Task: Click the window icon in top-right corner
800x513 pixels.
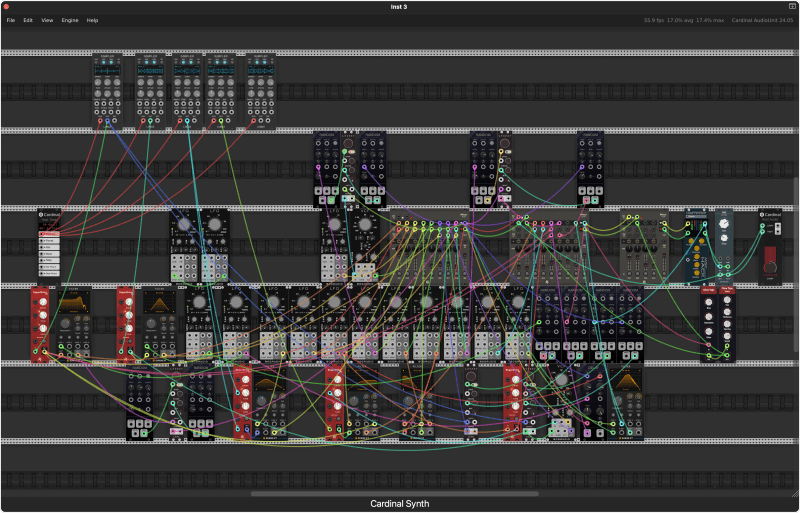Action: [x=791, y=6]
